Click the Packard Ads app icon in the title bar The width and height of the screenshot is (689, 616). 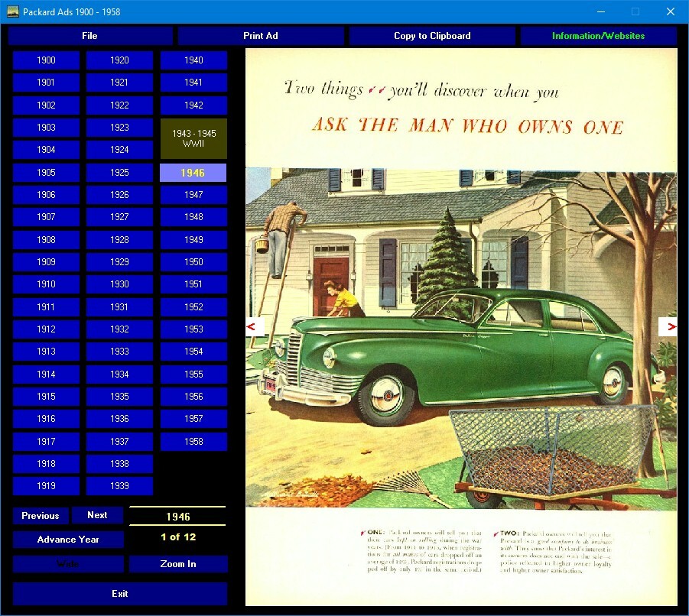pos(13,12)
